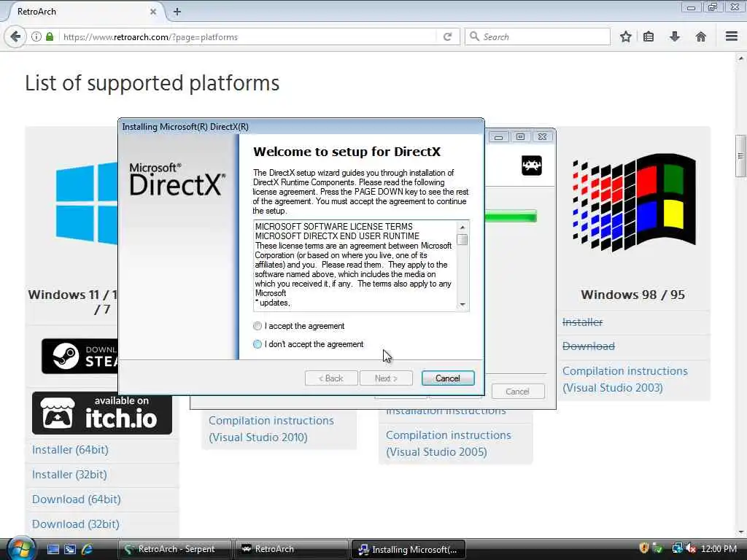This screenshot has width=747, height=560.
Task: Select 'I don't accept the agreement' radio button
Action: (258, 344)
